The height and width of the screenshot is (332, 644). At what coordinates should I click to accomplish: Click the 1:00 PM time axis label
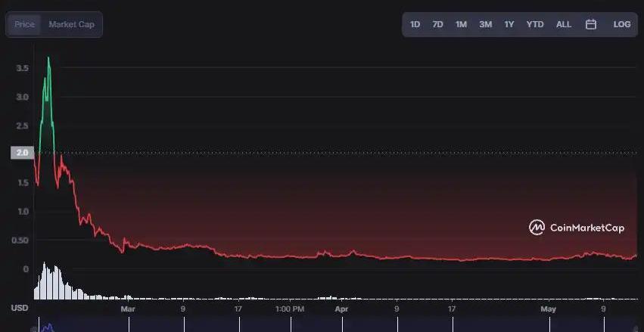(x=290, y=309)
